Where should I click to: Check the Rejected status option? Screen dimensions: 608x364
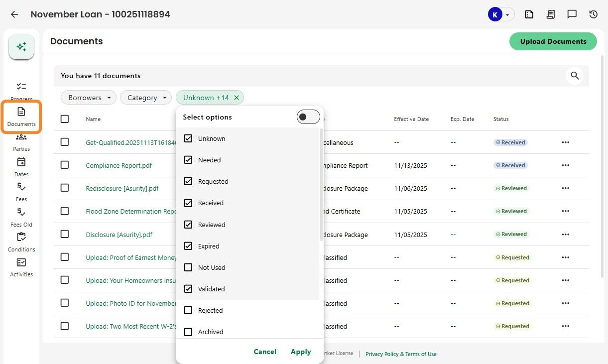click(188, 310)
